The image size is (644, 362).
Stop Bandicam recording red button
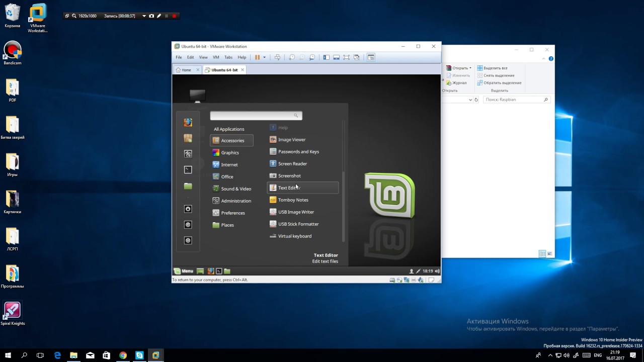click(x=174, y=16)
